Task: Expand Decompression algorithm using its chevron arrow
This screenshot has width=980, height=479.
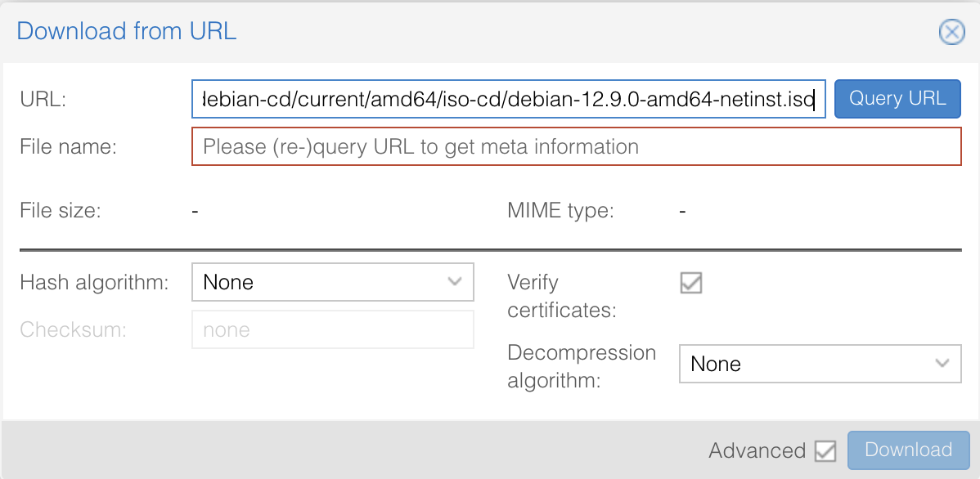Action: point(943,364)
